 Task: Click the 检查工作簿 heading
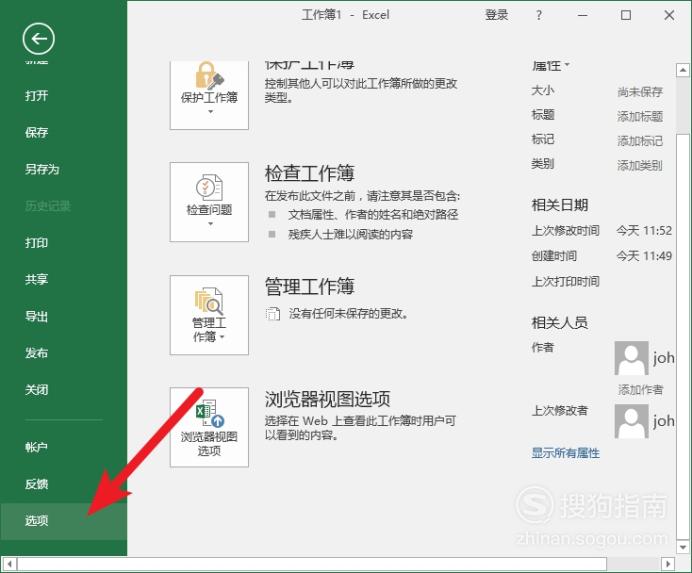coord(309,173)
